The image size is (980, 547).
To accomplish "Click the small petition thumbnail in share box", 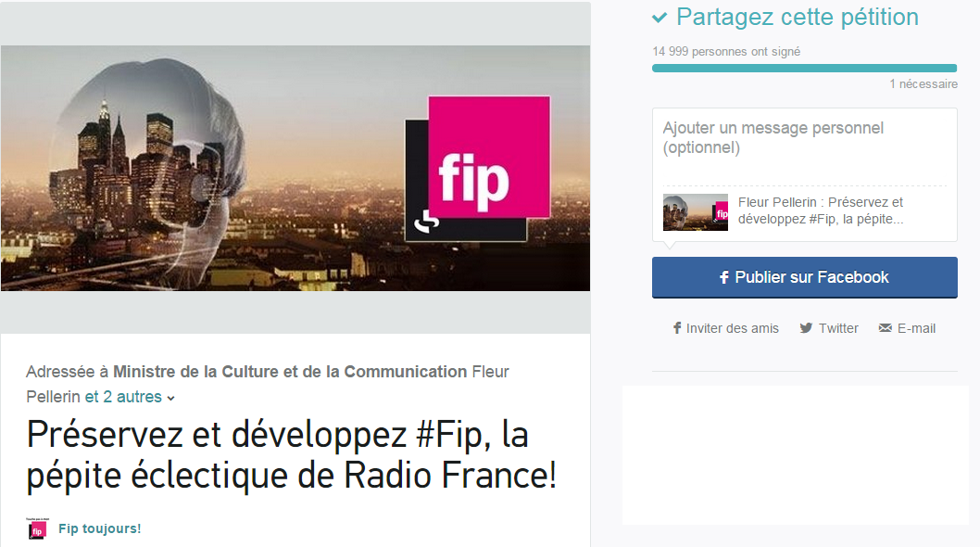I will tap(695, 212).
